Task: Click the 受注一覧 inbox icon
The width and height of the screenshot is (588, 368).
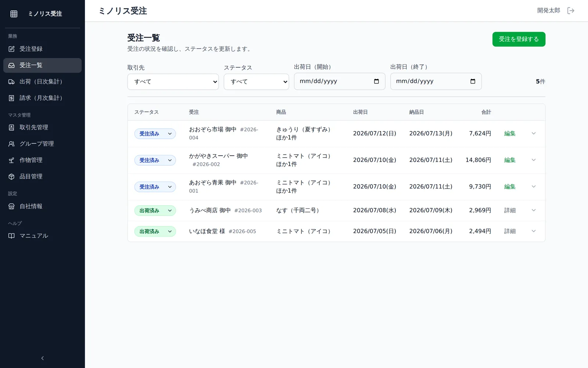Action: click(11, 65)
